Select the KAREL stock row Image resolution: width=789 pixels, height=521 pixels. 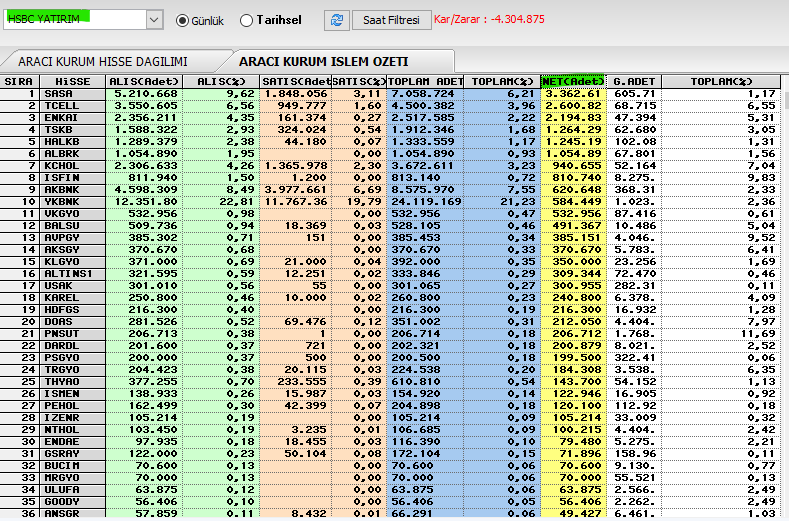(390, 298)
